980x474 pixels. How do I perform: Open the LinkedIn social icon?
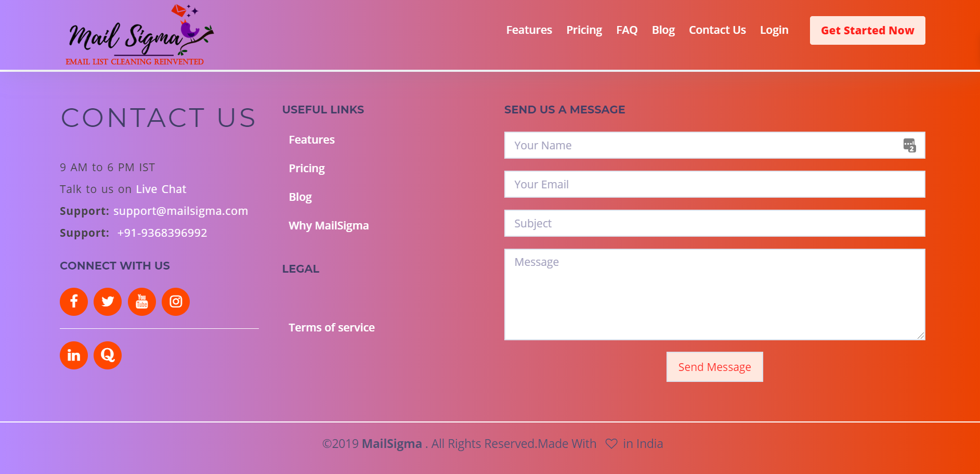[74, 355]
